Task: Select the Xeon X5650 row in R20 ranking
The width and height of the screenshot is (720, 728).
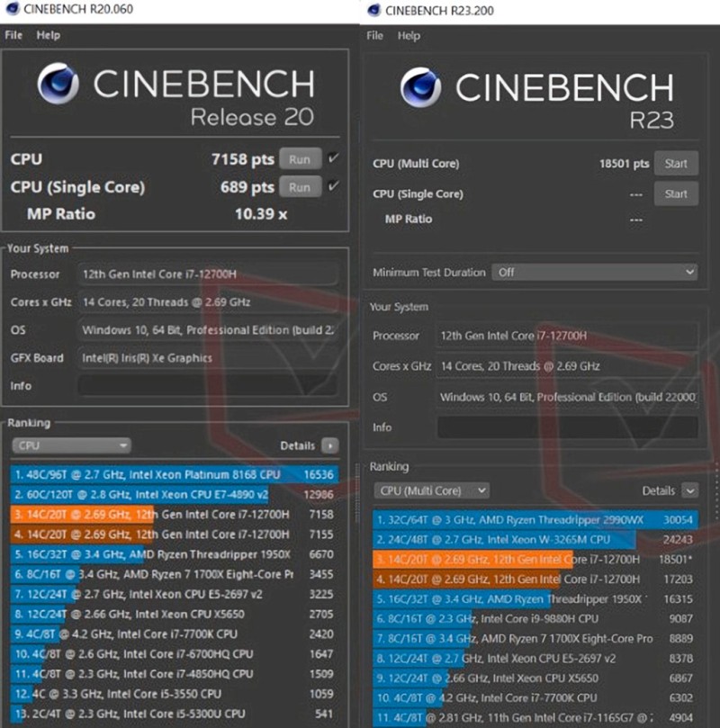Action: click(x=174, y=615)
